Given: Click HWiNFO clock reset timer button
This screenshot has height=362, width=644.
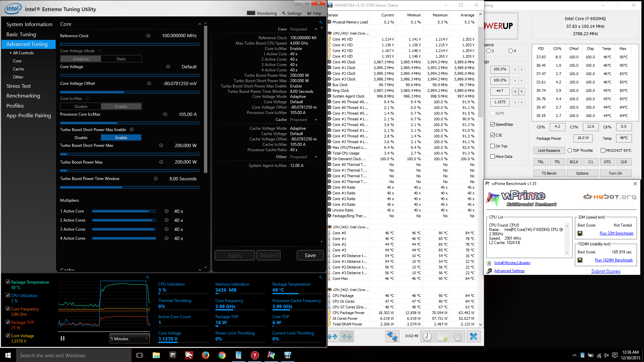Looking at the screenshot, I should (427, 336).
